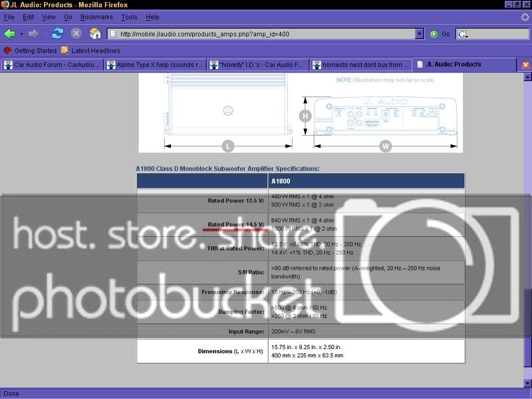The height and width of the screenshot is (399, 532).
Task: Click scrollbar up arrow
Action: pyautogui.click(x=527, y=77)
